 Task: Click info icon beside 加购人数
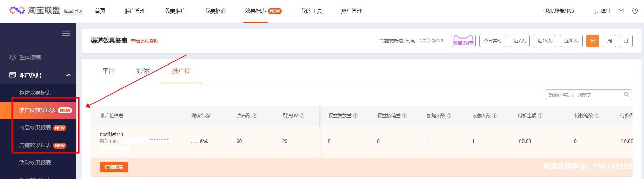coord(449,116)
